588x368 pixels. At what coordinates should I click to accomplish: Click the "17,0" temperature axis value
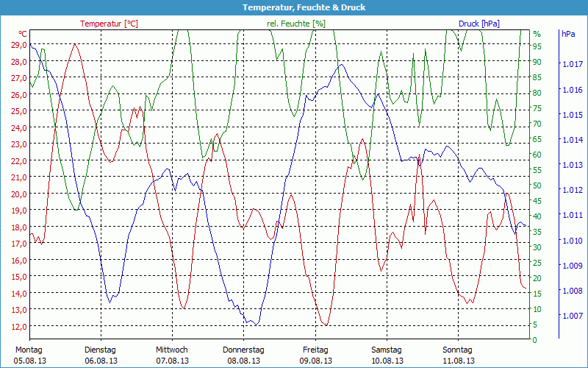click(x=19, y=244)
